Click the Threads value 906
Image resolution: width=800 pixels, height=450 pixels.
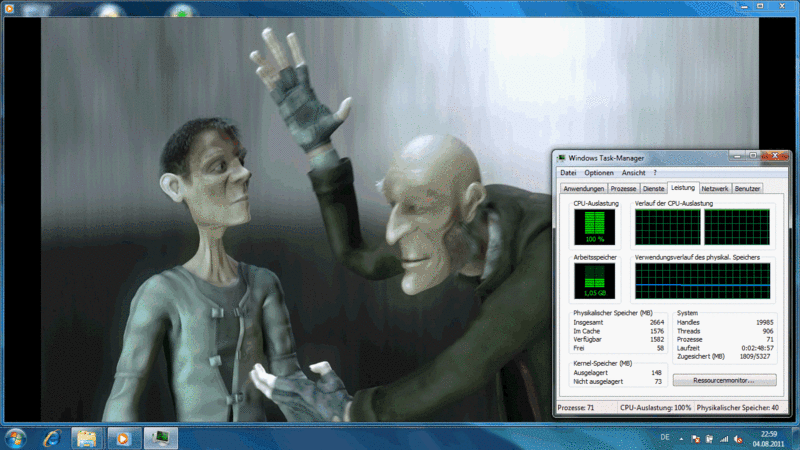[768, 331]
